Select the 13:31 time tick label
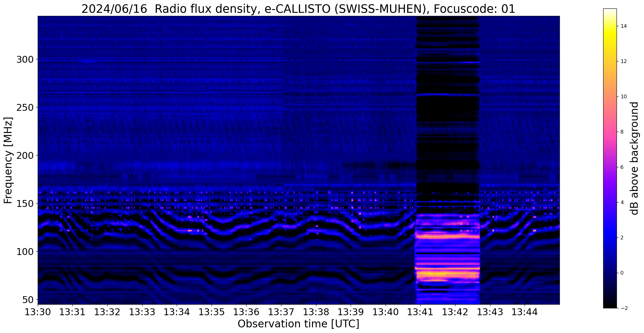644x333 pixels. click(x=73, y=312)
